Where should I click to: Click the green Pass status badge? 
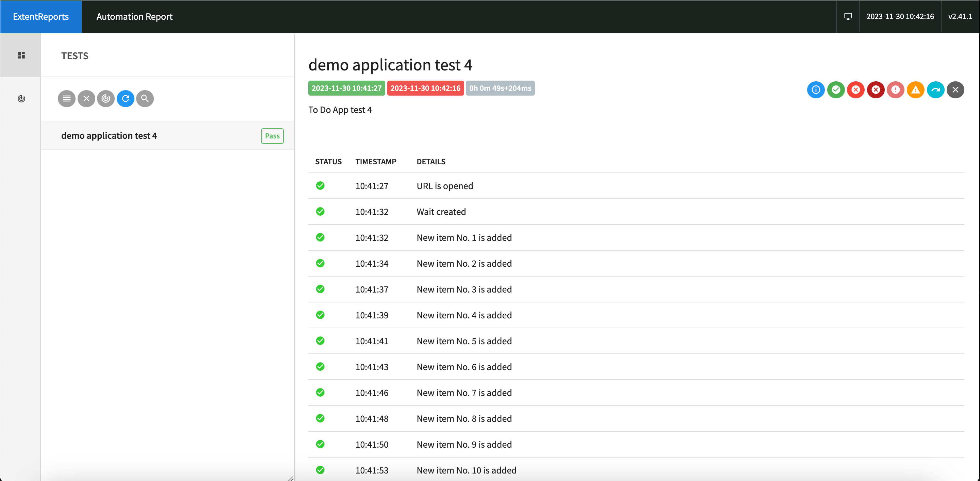tap(272, 136)
